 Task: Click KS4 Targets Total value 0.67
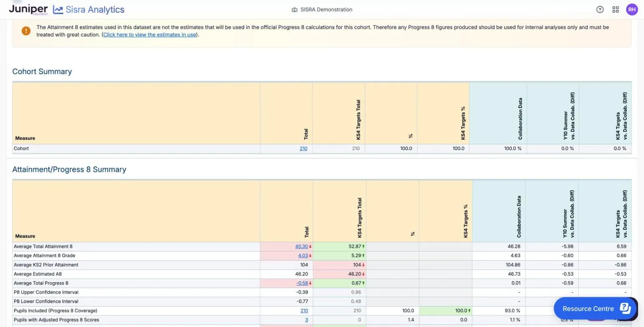[356, 283]
